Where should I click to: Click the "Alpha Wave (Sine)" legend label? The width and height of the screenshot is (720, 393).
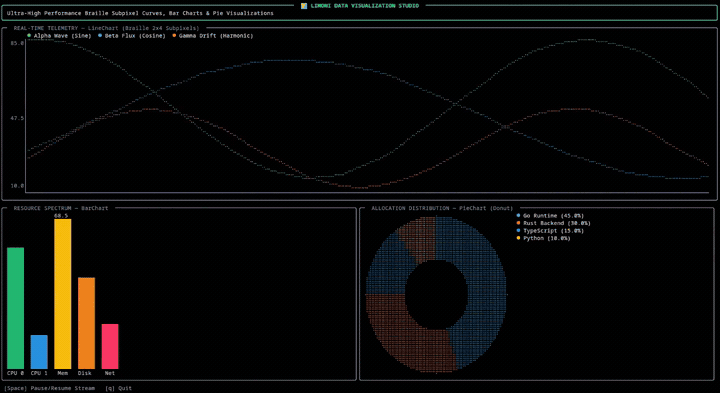coord(62,35)
